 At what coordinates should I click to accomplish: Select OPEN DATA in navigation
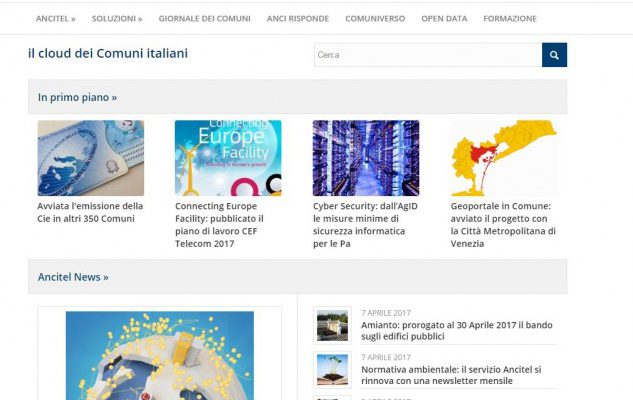pyautogui.click(x=444, y=19)
